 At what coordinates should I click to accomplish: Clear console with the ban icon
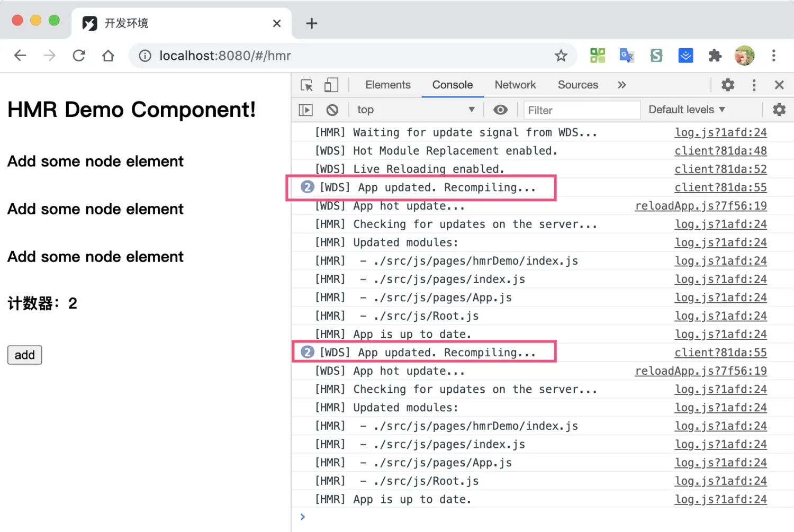(x=332, y=110)
